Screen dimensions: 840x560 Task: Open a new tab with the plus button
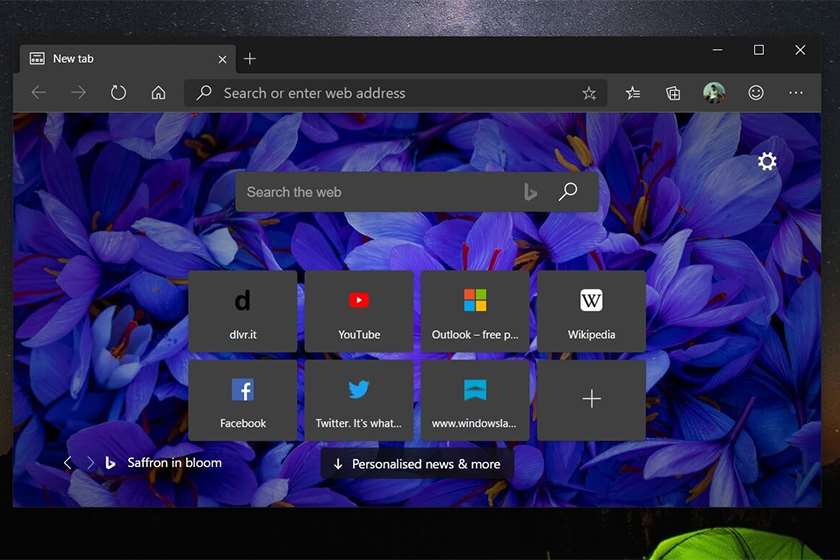(x=250, y=58)
